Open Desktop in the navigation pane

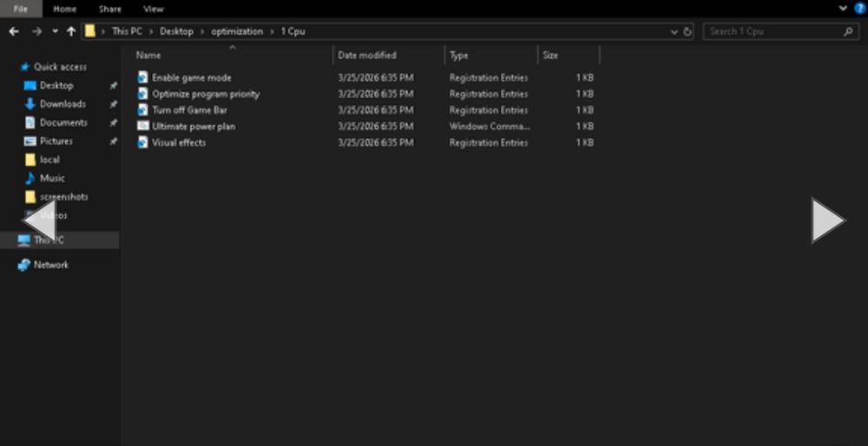[x=56, y=85]
